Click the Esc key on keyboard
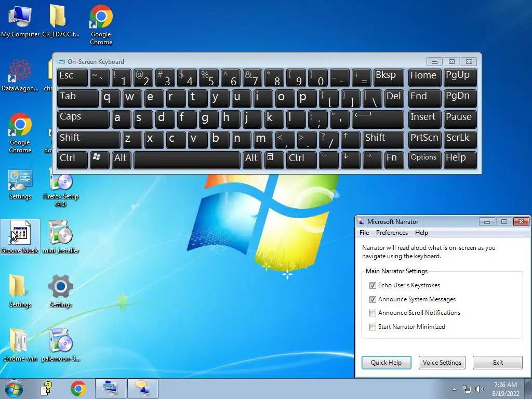 point(72,78)
